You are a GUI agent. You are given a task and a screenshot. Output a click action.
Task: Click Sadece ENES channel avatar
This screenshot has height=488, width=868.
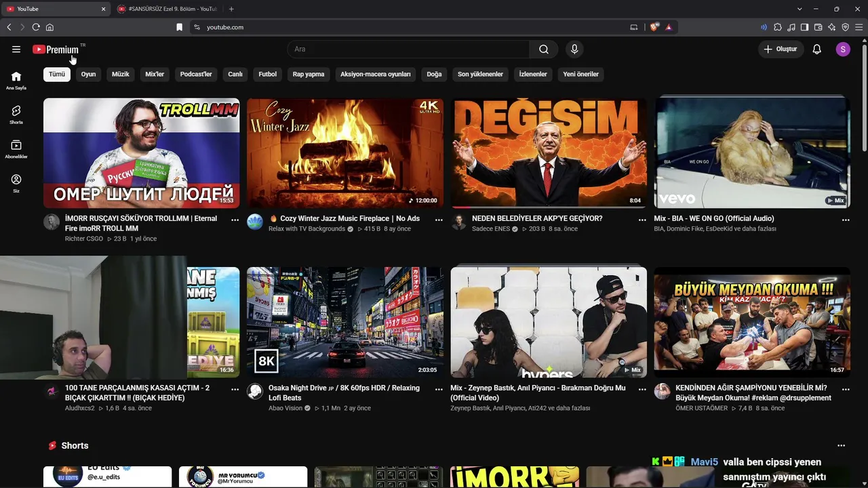pos(458,222)
